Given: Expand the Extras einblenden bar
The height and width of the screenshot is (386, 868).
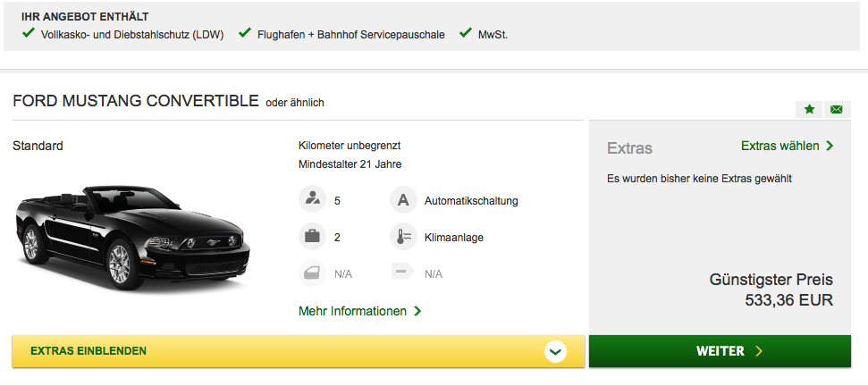Looking at the screenshot, I should coord(268,351).
